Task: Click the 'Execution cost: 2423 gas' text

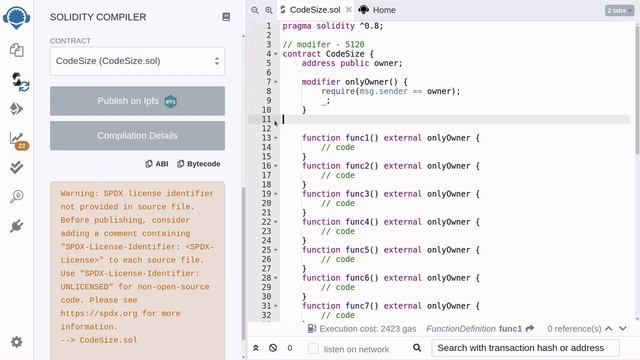Action: 368,329
